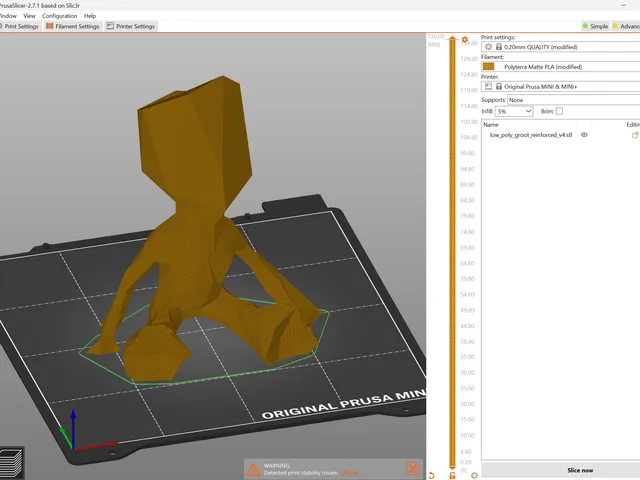Dismiss the print stability warning notification
640x480 pixels.
413,469
